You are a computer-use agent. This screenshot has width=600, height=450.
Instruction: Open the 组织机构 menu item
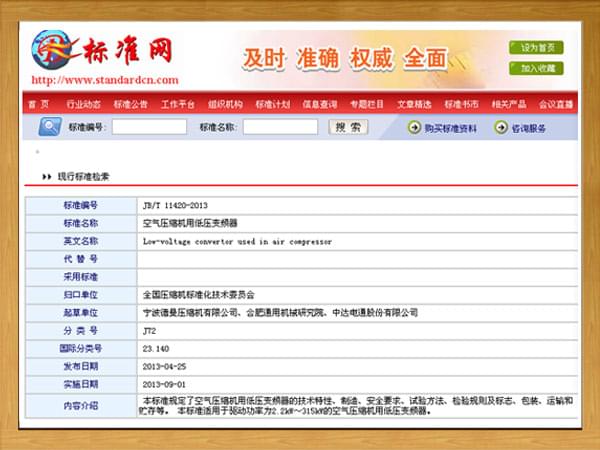[225, 104]
